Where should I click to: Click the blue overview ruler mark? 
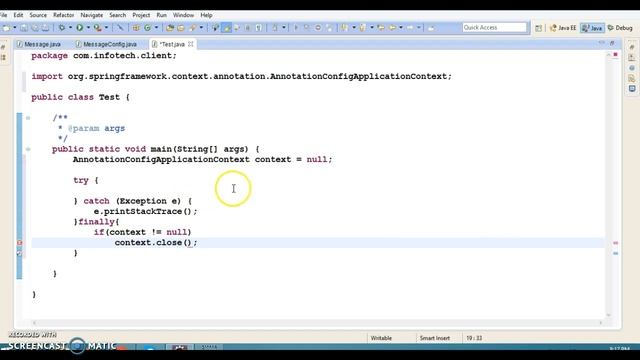616,253
